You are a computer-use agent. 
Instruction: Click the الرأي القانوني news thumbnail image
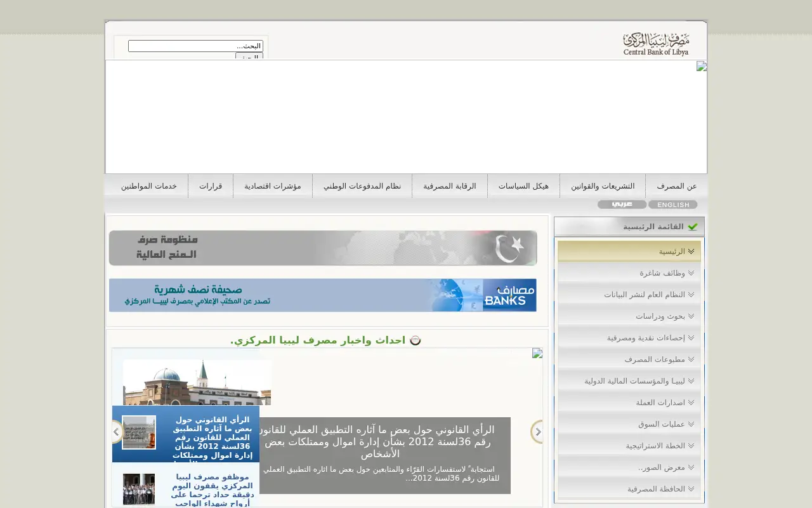tap(139, 432)
